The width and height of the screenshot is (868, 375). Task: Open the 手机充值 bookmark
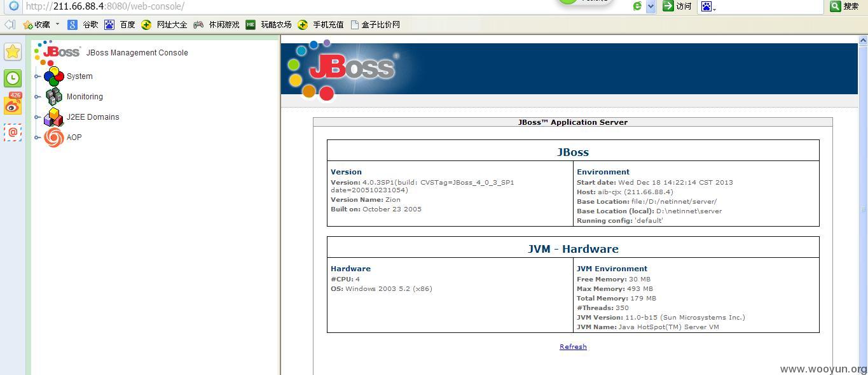click(320, 25)
